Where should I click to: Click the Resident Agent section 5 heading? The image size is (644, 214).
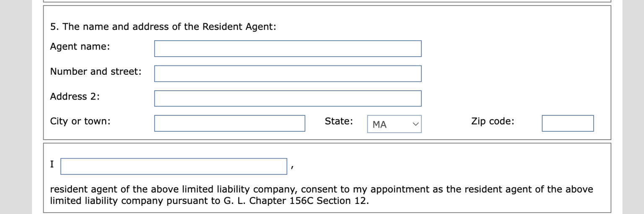coord(163,27)
